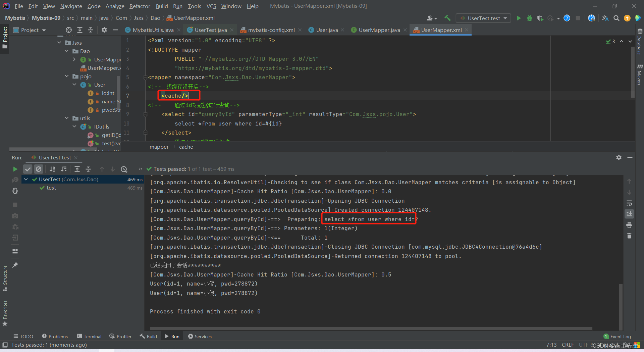Open test history clock icon
The height and width of the screenshot is (352, 644).
(x=124, y=169)
